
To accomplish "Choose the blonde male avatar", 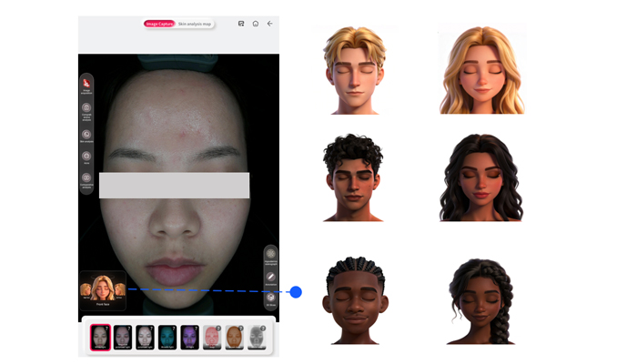I will [354, 70].
